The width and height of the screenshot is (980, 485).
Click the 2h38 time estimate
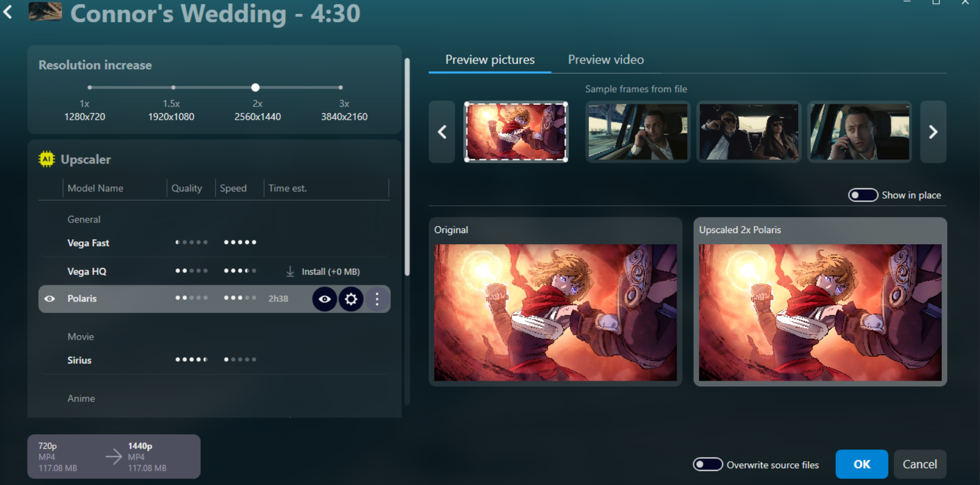point(278,299)
